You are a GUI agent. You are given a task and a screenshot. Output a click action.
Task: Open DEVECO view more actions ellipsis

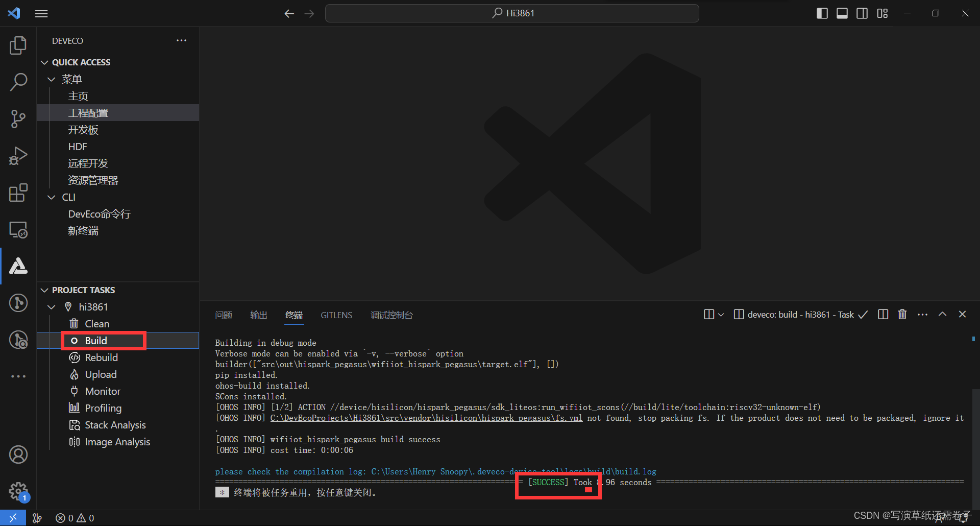(181, 40)
